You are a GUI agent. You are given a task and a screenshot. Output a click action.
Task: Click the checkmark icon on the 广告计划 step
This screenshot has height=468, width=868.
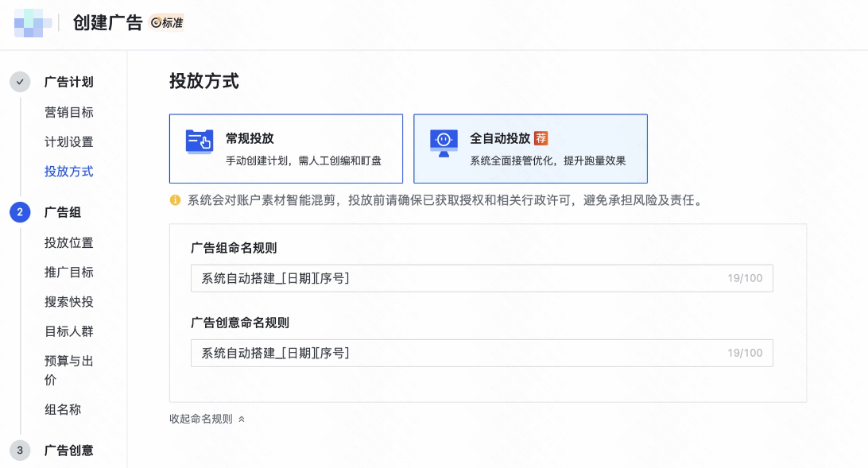click(x=20, y=82)
